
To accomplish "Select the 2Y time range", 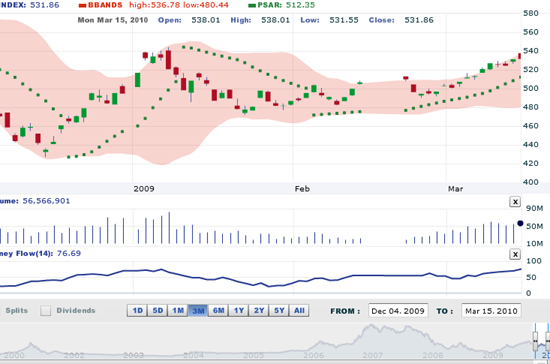I will click(x=259, y=311).
